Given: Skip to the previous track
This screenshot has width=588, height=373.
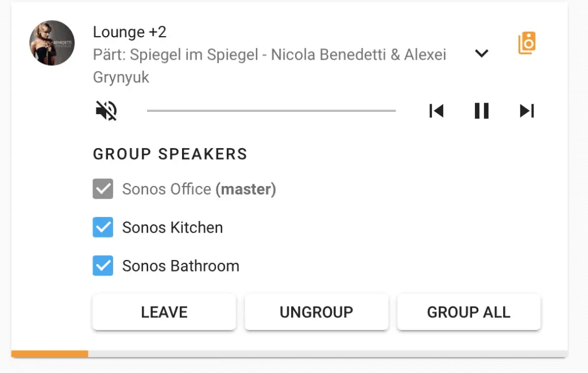Looking at the screenshot, I should pyautogui.click(x=436, y=111).
